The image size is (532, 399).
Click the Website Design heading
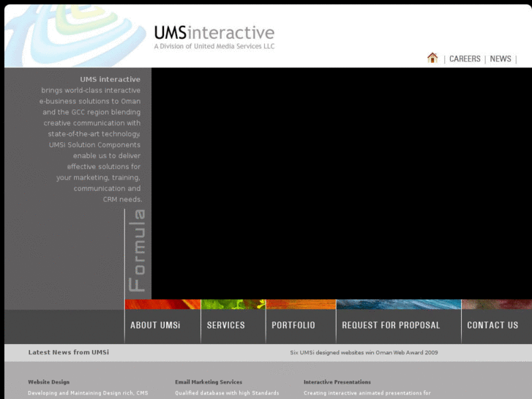[x=48, y=382]
